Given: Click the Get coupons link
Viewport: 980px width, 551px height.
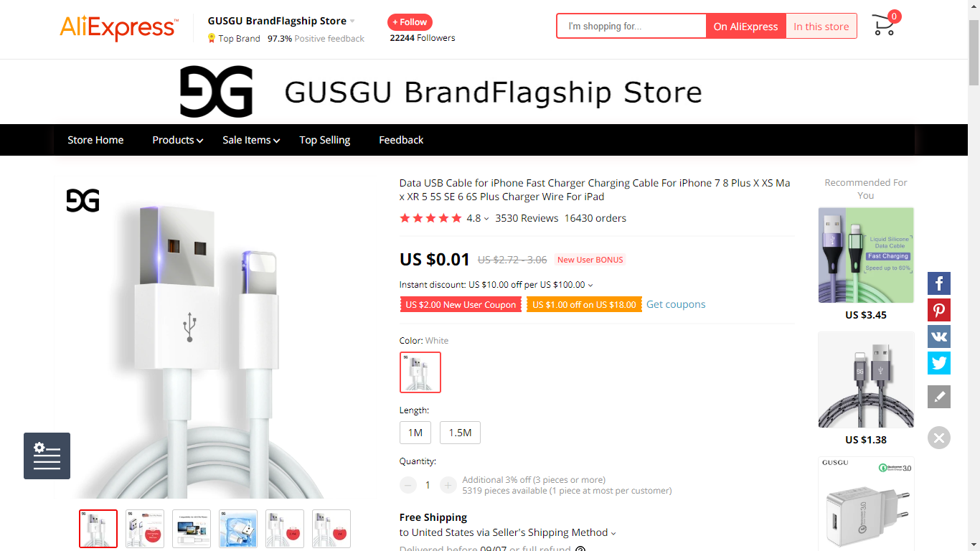Looking at the screenshot, I should point(676,304).
